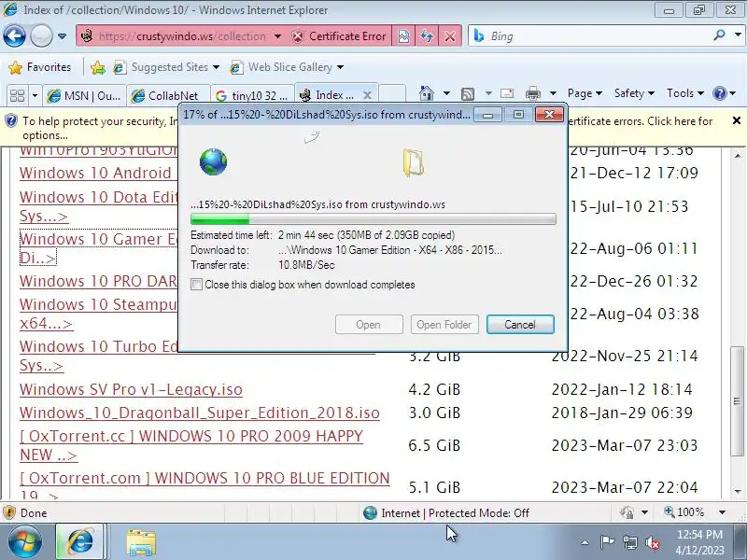747x560 pixels.
Task: Open the Windows 10 PRO DAR link
Action: click(98, 281)
